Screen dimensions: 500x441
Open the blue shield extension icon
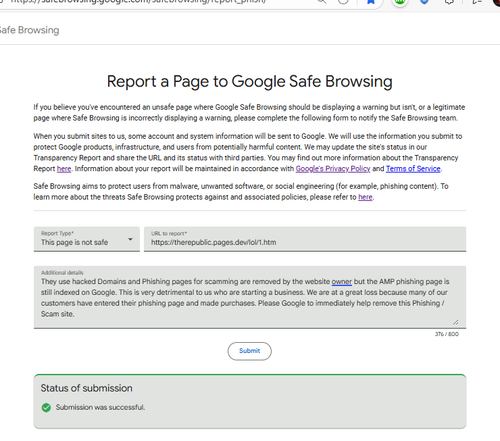(x=424, y=2)
